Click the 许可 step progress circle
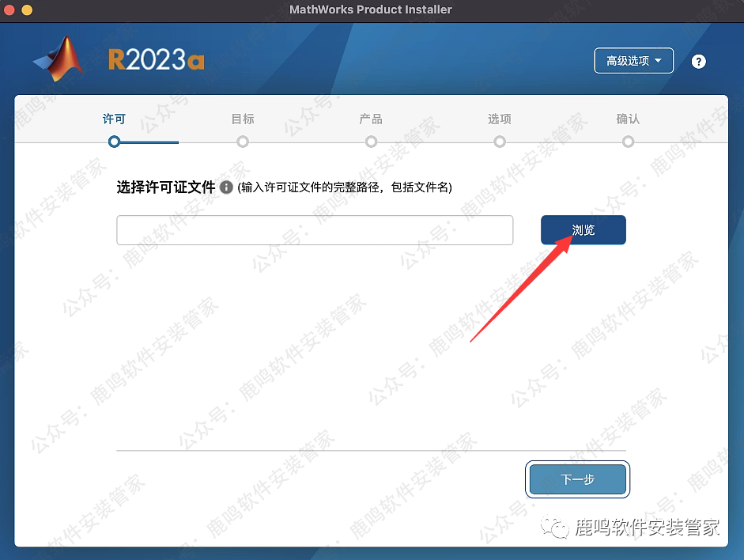744x560 pixels. [x=114, y=142]
